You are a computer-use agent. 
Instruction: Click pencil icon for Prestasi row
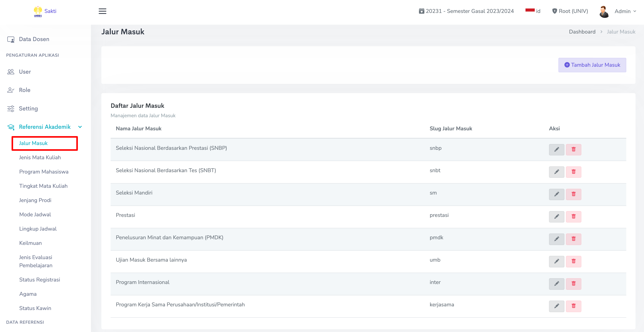[556, 216]
